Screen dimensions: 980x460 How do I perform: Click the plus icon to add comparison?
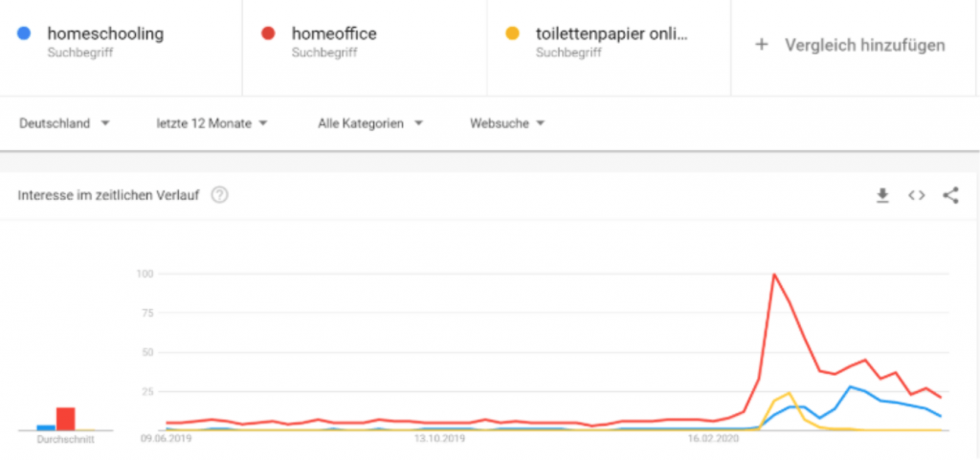click(761, 45)
